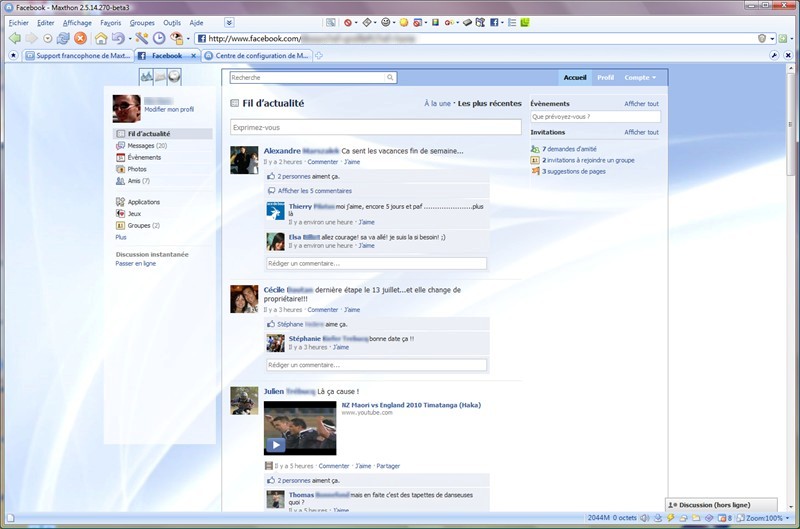Image resolution: width=800 pixels, height=529 pixels.
Task: Click the page vertical scrollbar thumb
Action: [791, 125]
